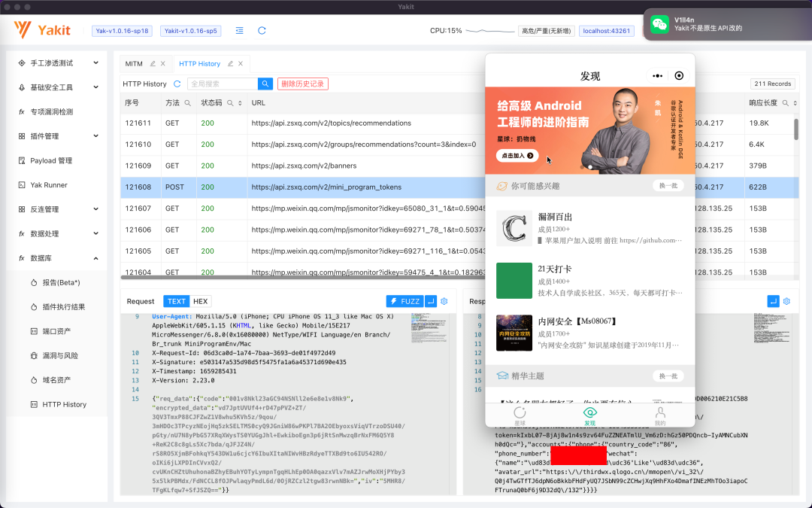Expand 基础安全工具 menu
The image size is (812, 508).
[58, 87]
